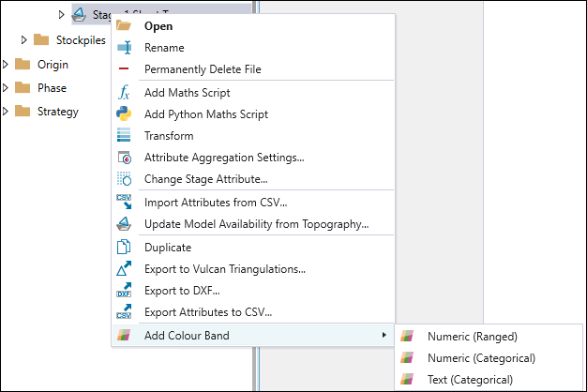Click the Duplicate icon
Image resolution: width=587 pixels, height=392 pixels.
pyautogui.click(x=124, y=248)
